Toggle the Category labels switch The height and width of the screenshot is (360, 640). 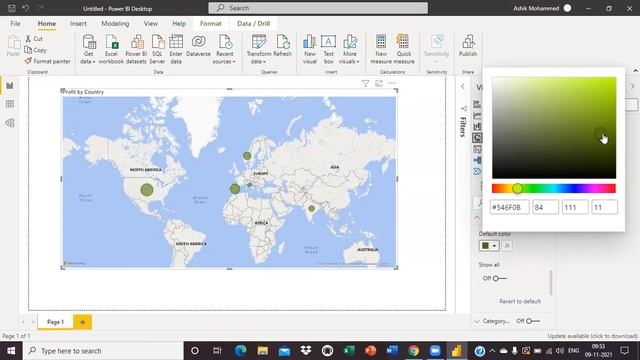[532, 321]
